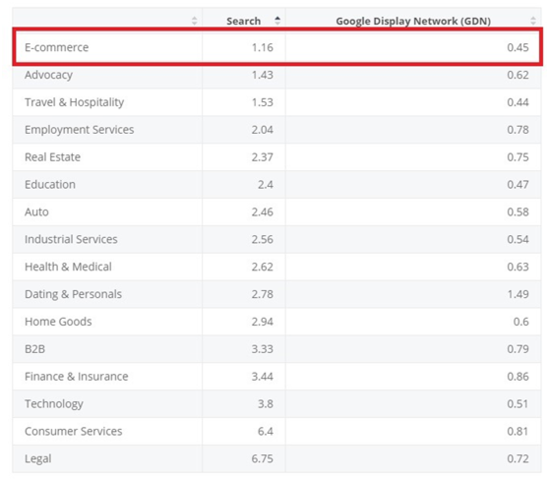Click the B2B row label
Viewport: 549px width, 481px height.
click(x=35, y=349)
